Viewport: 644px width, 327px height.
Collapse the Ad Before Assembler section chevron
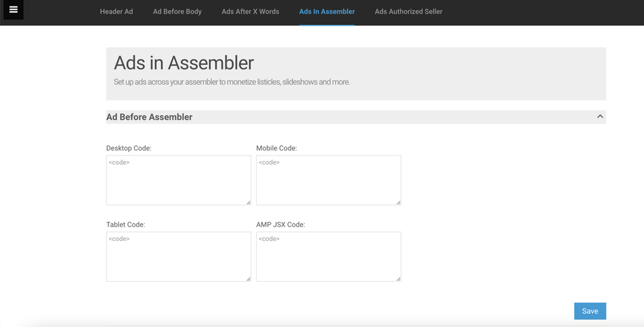click(599, 117)
